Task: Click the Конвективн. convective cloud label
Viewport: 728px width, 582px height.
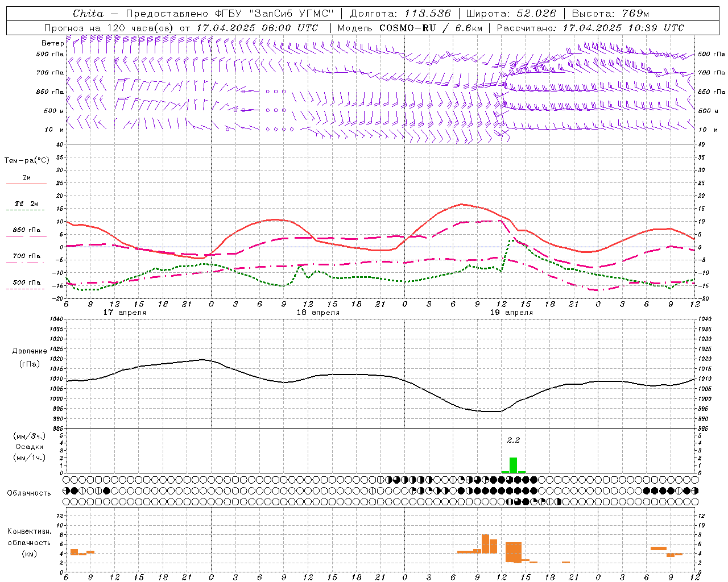Action: click(30, 531)
